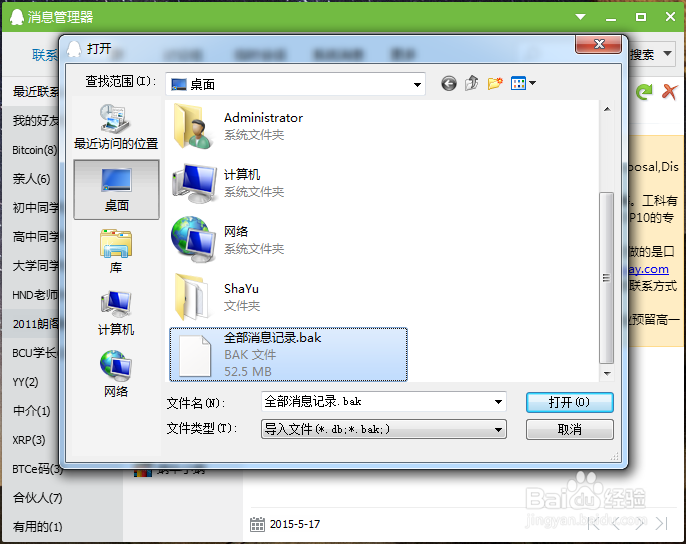
Task: Open the 文件类型 filter dropdown
Action: click(x=384, y=429)
